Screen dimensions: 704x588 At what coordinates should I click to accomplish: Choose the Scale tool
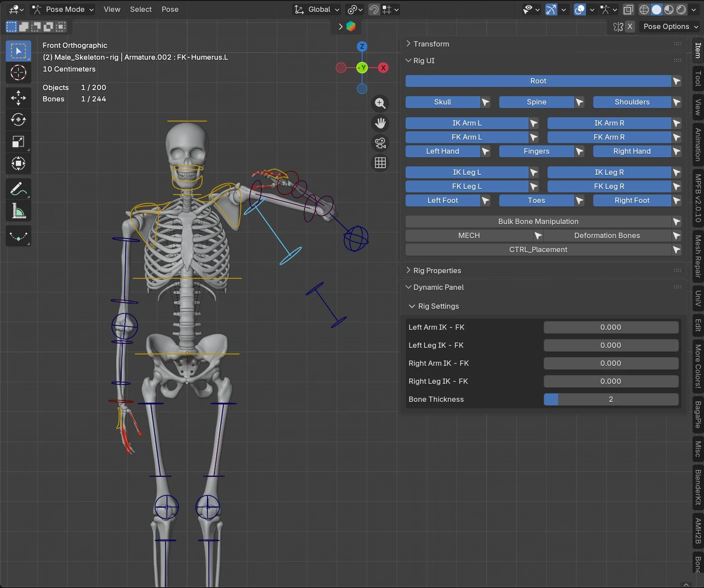tap(18, 141)
